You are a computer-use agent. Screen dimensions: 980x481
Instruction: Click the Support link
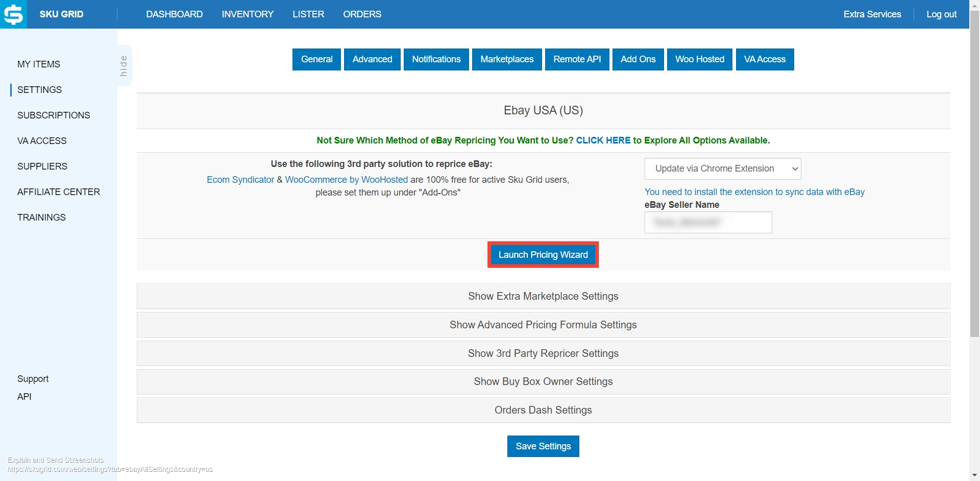pos(33,379)
